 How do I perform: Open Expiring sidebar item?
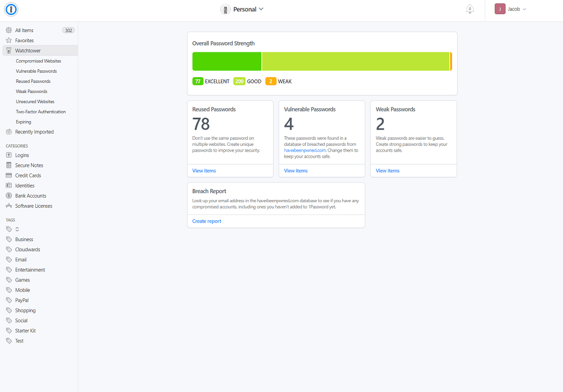(x=23, y=122)
